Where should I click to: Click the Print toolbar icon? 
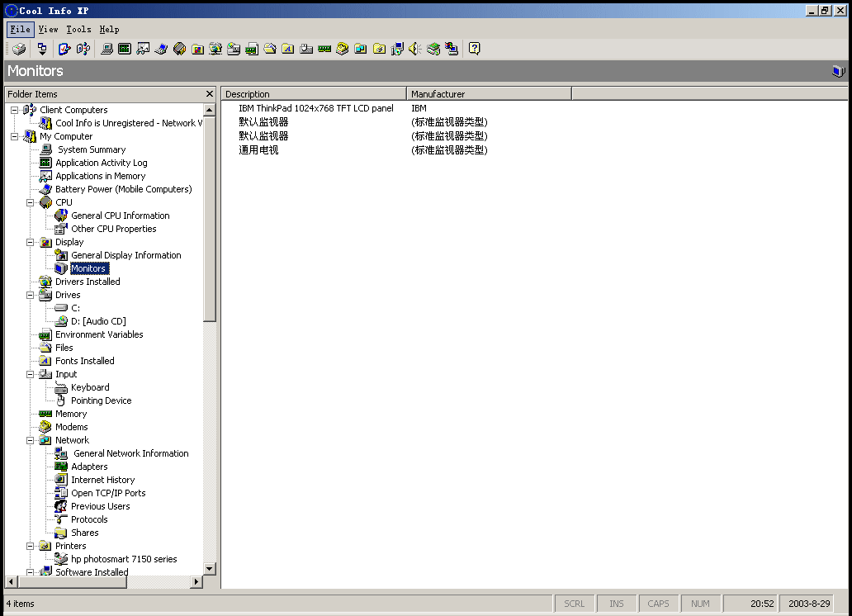point(19,49)
